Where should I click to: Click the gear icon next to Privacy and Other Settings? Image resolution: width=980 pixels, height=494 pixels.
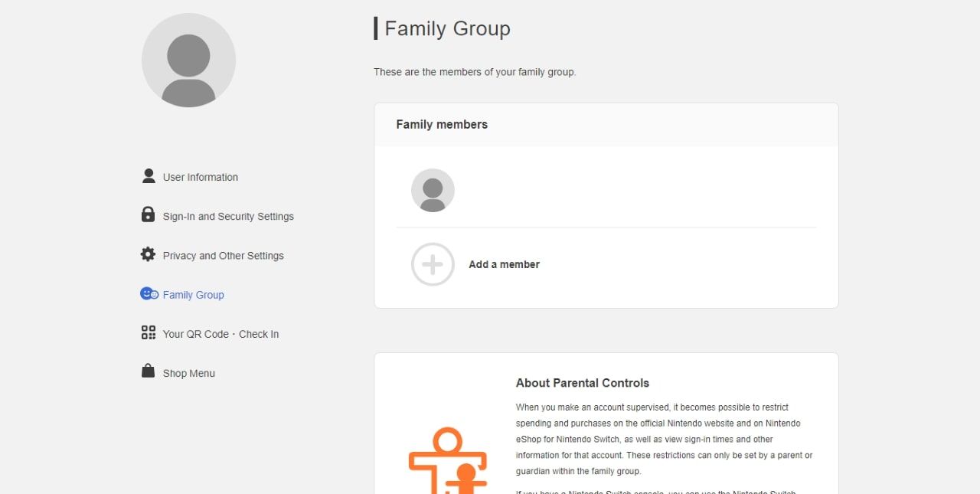pos(148,254)
